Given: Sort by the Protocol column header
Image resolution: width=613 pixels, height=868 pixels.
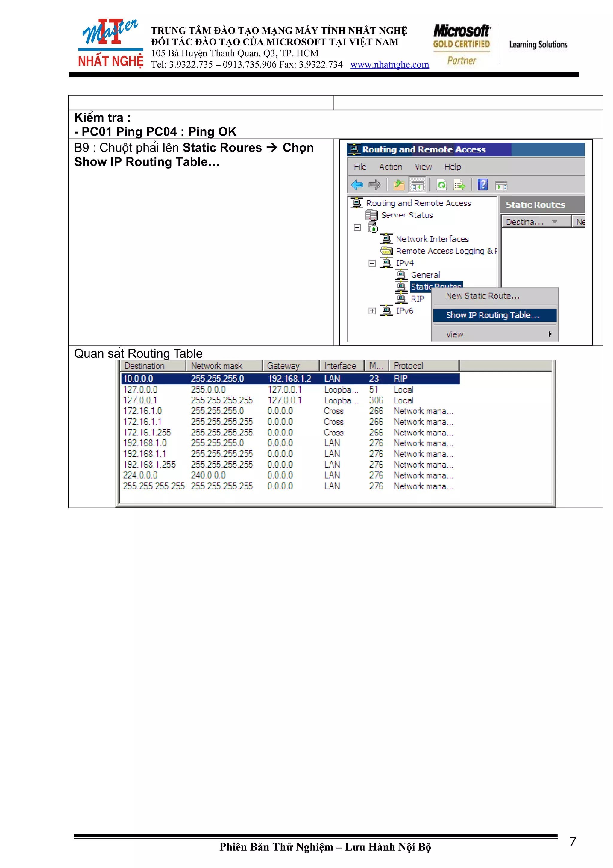Looking at the screenshot, I should click(424, 366).
